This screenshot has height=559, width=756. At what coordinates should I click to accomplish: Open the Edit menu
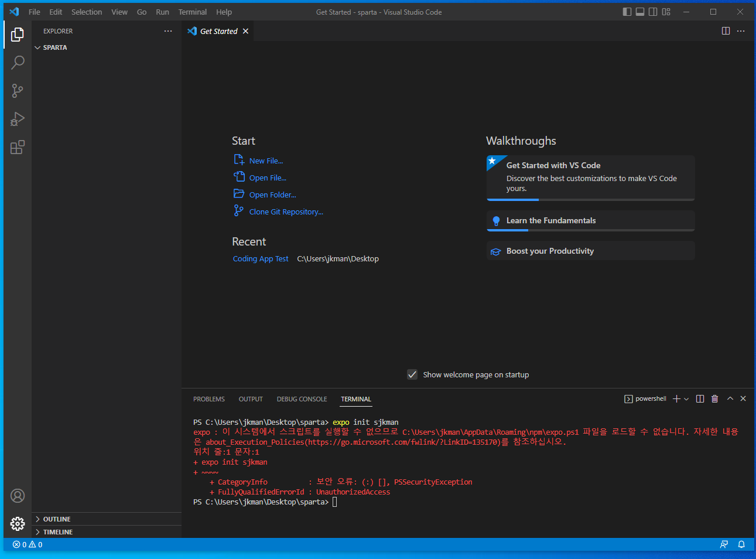click(x=56, y=12)
